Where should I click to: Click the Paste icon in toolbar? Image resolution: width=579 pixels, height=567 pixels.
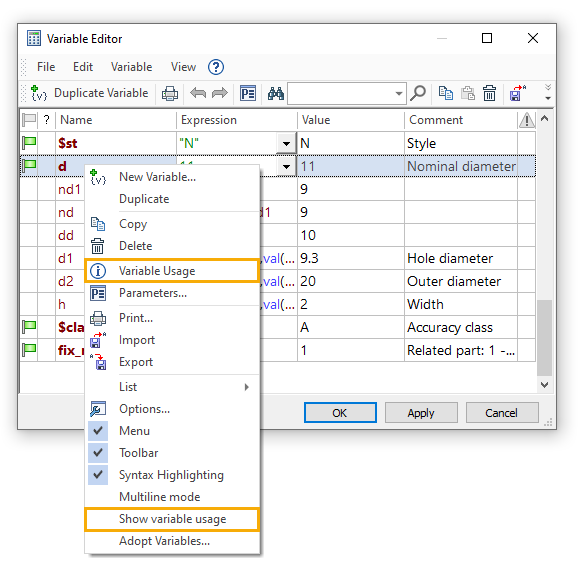tap(468, 93)
